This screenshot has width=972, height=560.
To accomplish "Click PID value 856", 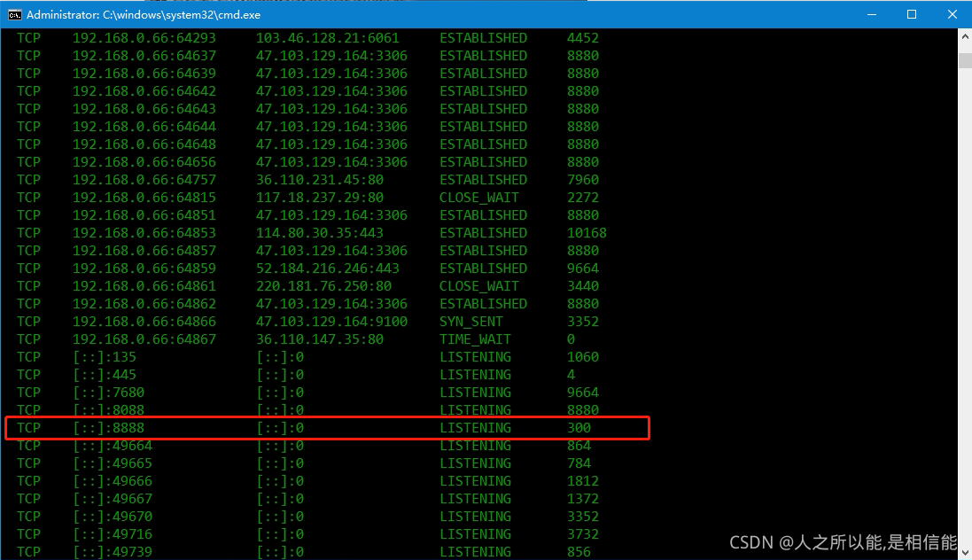I will tap(579, 552).
